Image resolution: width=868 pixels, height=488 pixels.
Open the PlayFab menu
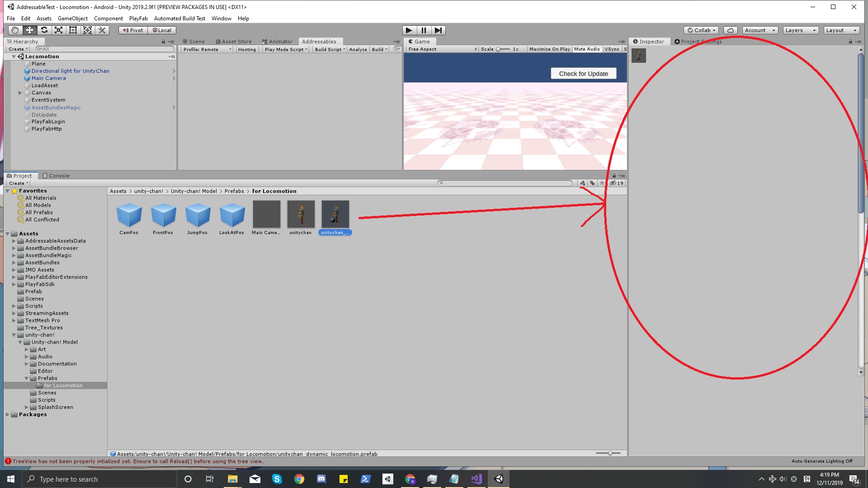[138, 19]
